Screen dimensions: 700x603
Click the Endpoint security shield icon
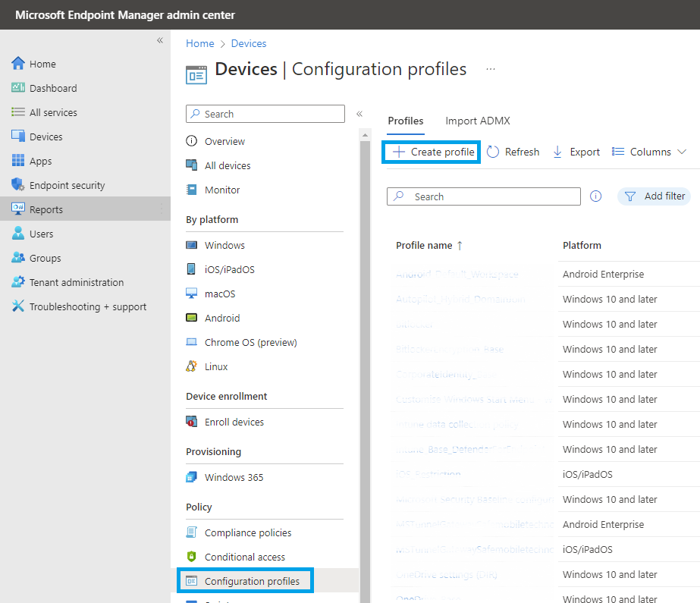pos(18,185)
